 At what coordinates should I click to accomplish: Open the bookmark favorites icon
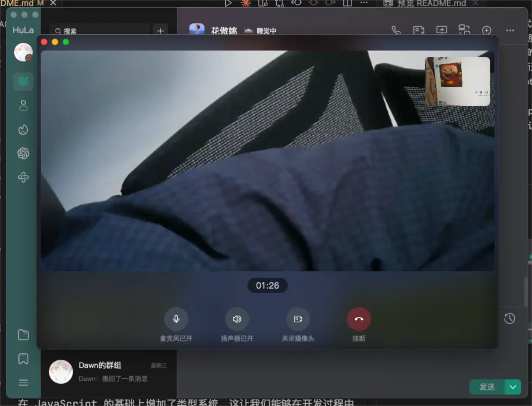[x=23, y=359]
